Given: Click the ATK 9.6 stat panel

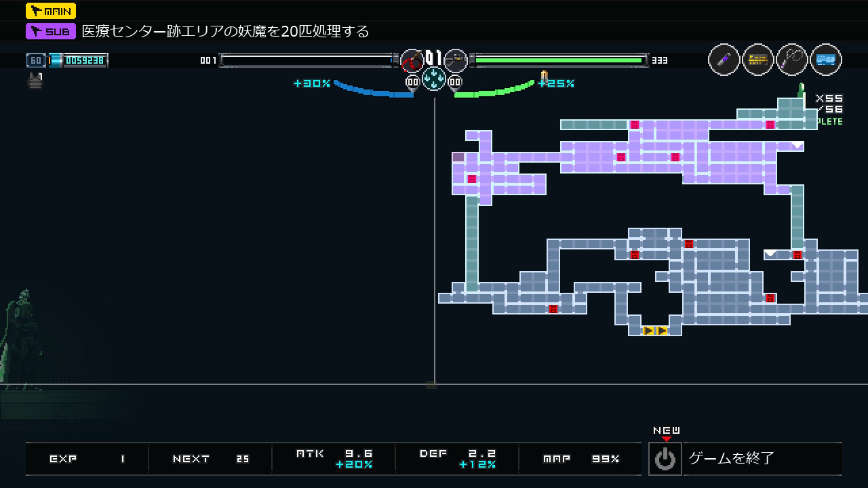Looking at the screenshot, I should 334,459.
